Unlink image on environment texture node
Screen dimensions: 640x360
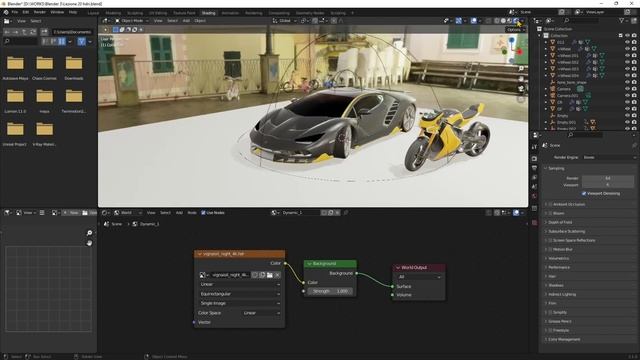(278, 275)
